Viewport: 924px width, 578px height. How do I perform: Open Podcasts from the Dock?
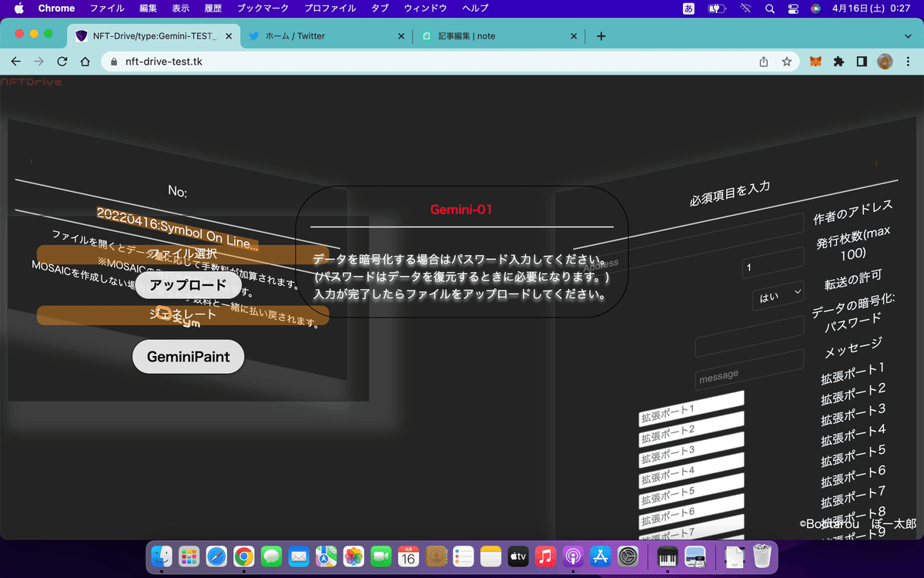572,556
